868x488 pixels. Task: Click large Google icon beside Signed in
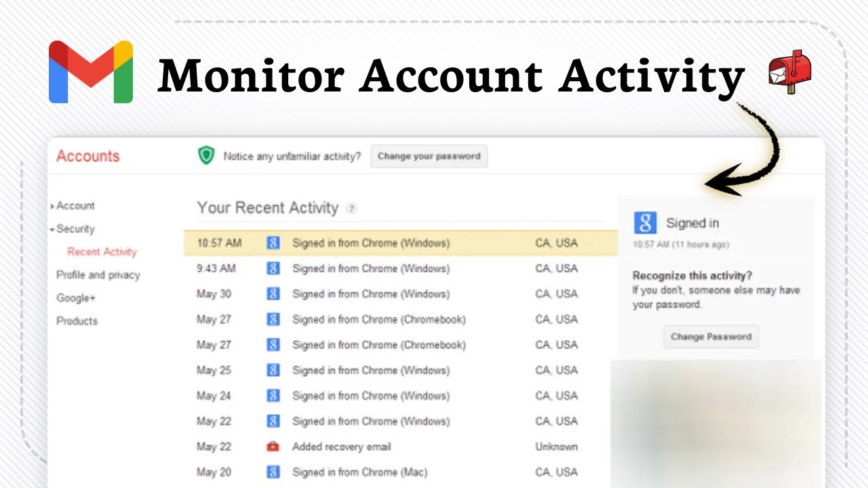click(x=645, y=222)
